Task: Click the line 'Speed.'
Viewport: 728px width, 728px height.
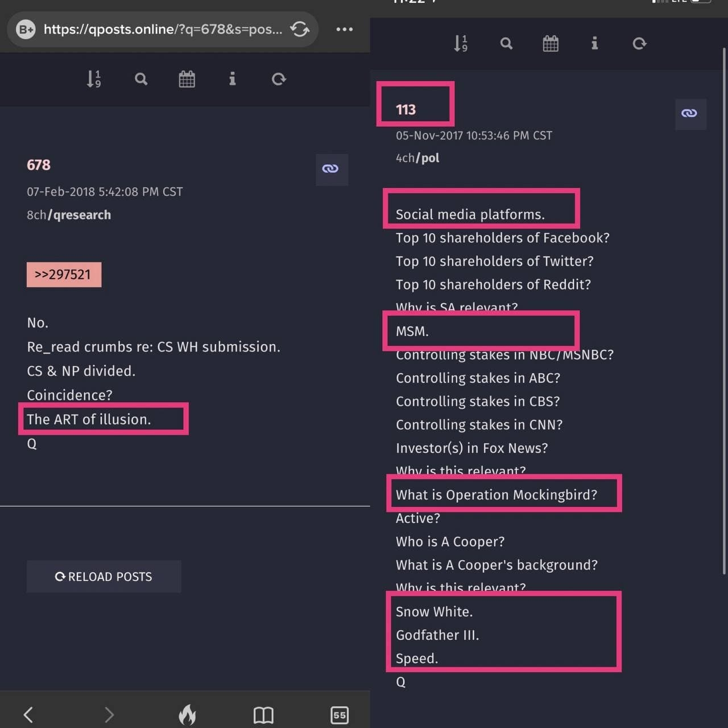Action: (417, 659)
